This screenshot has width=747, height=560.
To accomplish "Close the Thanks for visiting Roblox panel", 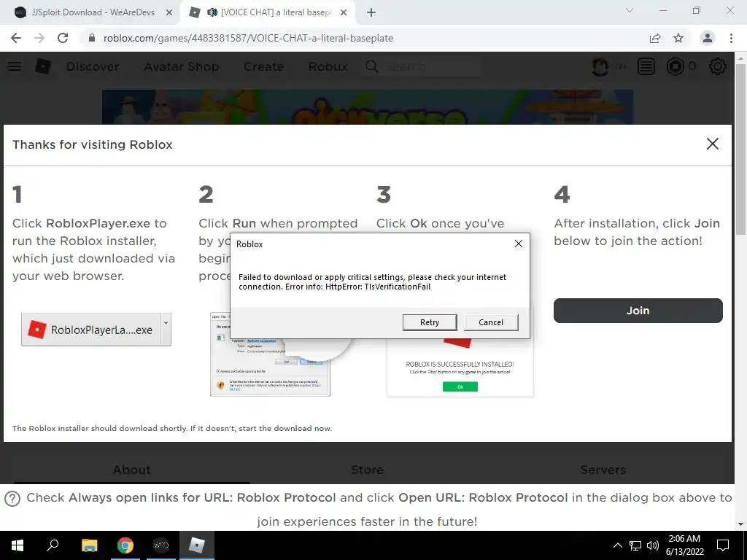I will pos(712,144).
